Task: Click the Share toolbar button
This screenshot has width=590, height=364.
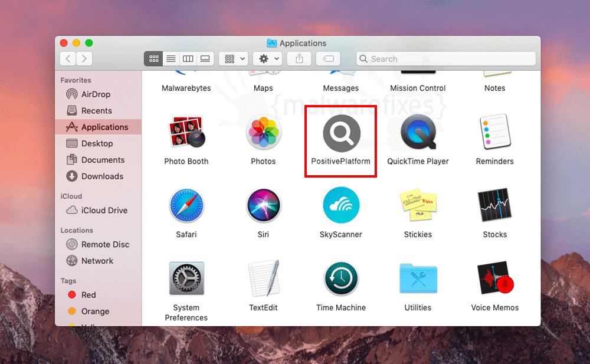Action: [299, 59]
